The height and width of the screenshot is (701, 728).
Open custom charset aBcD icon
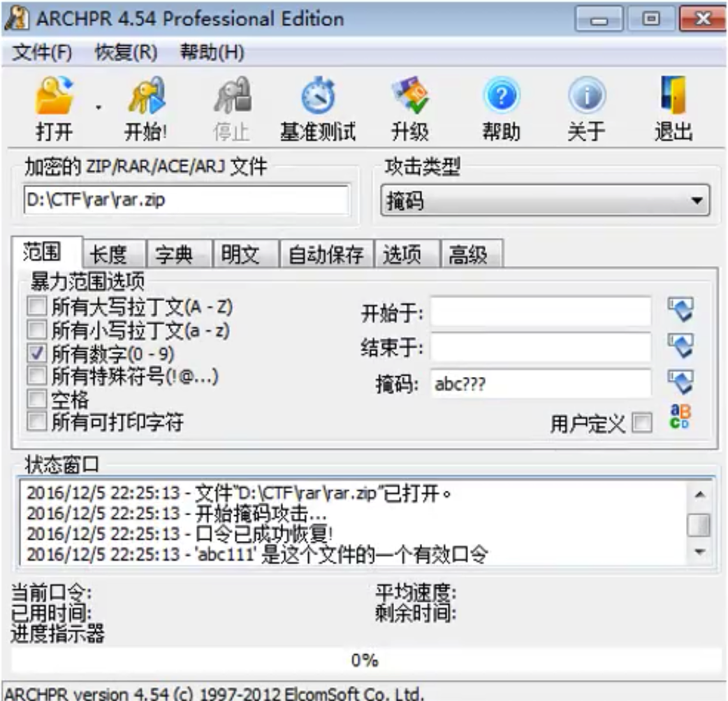[x=680, y=417]
